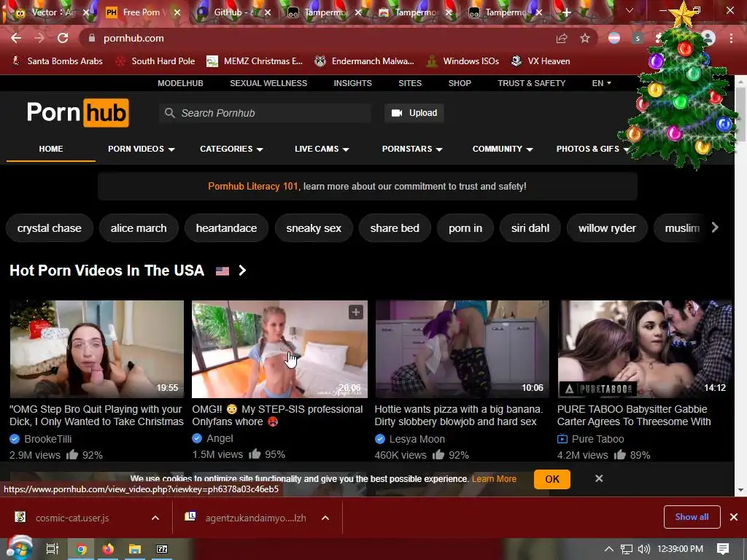
Task: Accept cookies with the OK button
Action: coord(552,479)
